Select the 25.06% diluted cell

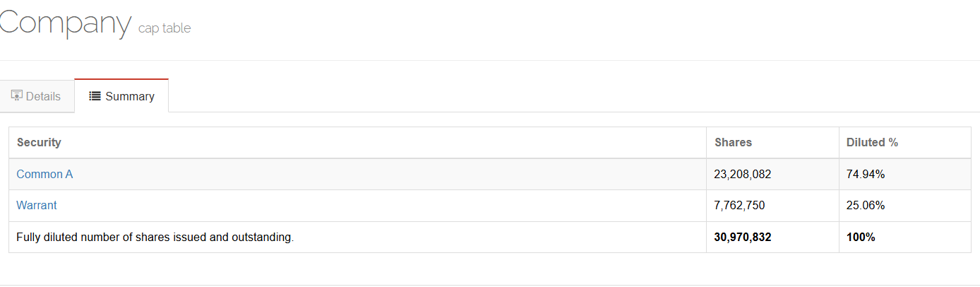(x=866, y=206)
